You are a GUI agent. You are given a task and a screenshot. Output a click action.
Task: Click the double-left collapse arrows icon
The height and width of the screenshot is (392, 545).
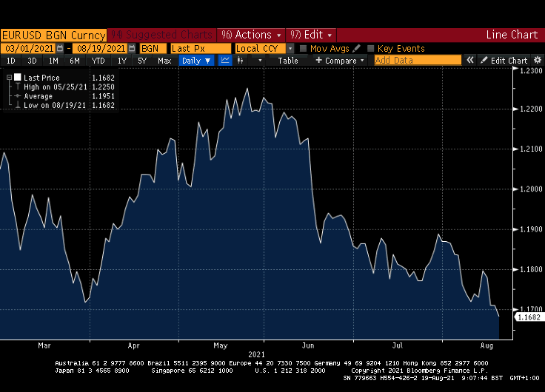pos(469,61)
